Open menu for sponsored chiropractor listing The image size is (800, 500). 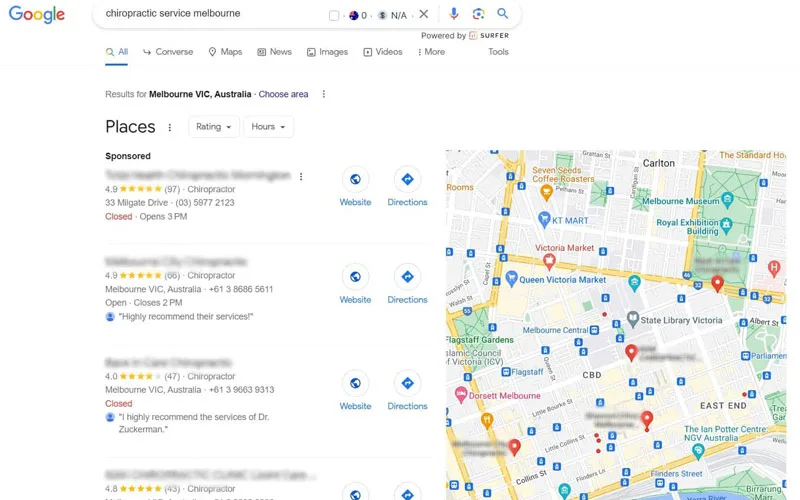tap(301, 177)
